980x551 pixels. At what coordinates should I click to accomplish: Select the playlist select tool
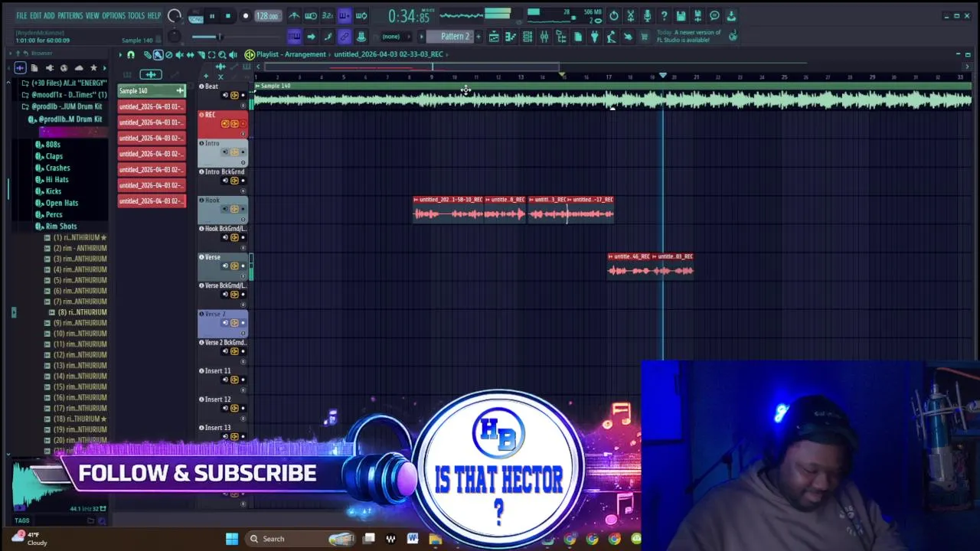211,54
